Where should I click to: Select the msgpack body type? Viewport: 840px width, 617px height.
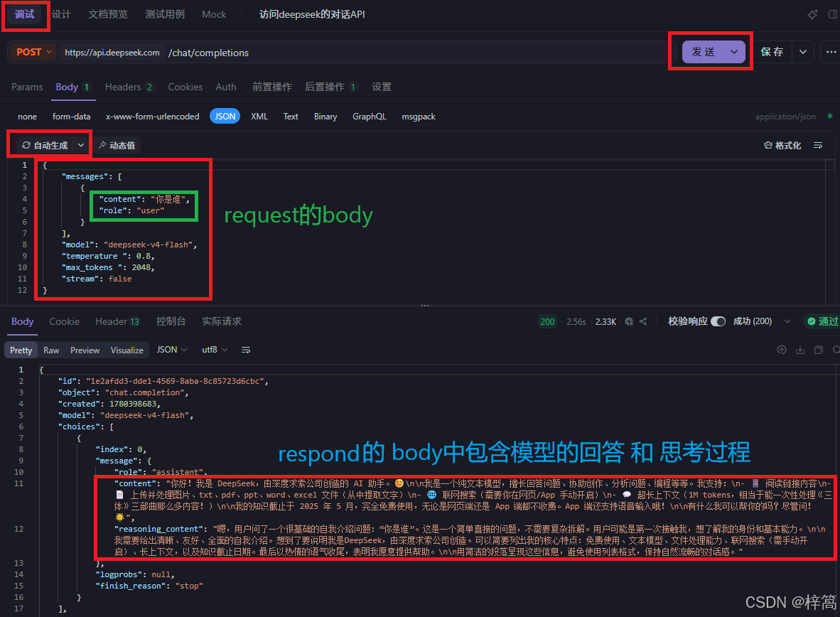pos(419,117)
